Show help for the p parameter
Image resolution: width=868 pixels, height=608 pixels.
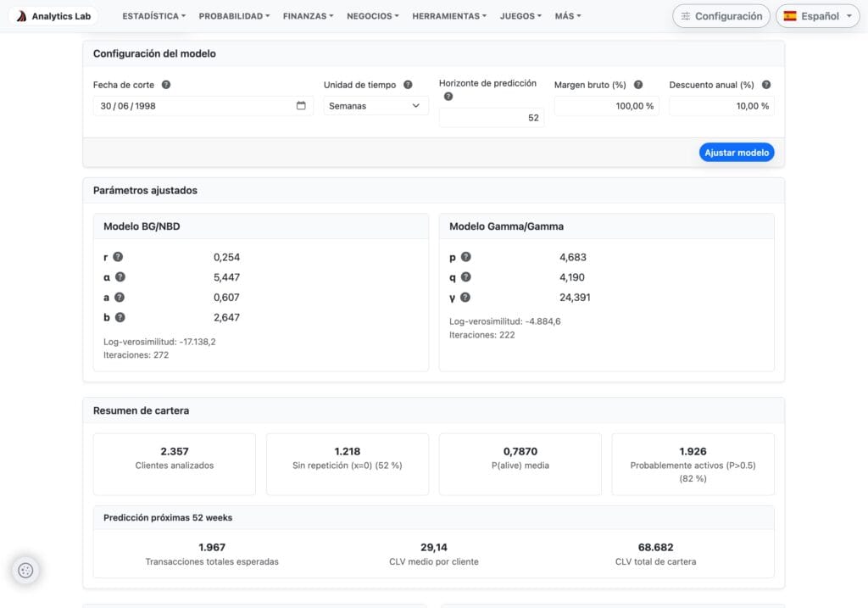pyautogui.click(x=466, y=257)
